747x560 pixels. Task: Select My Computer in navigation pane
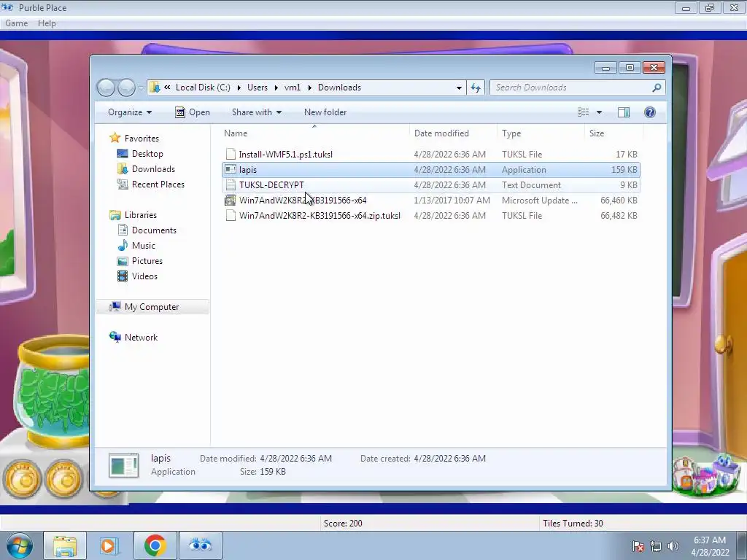[x=152, y=307]
